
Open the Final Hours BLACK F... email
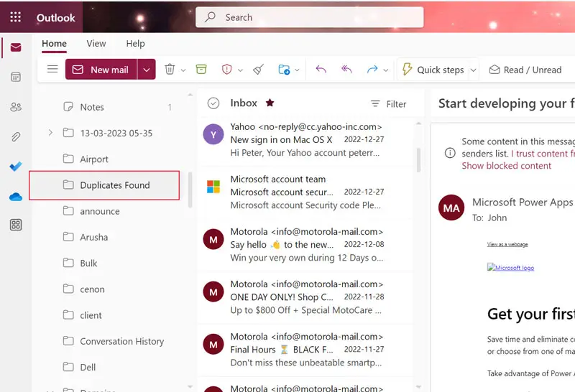(x=305, y=350)
